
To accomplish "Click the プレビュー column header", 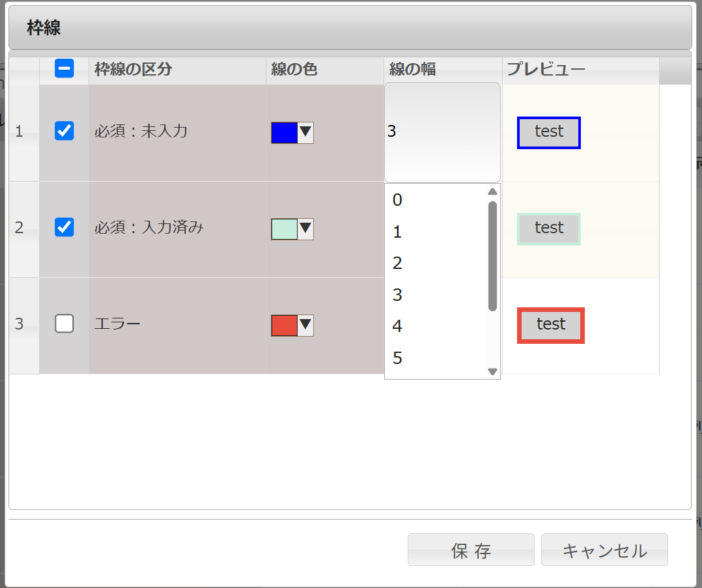I will [x=581, y=70].
